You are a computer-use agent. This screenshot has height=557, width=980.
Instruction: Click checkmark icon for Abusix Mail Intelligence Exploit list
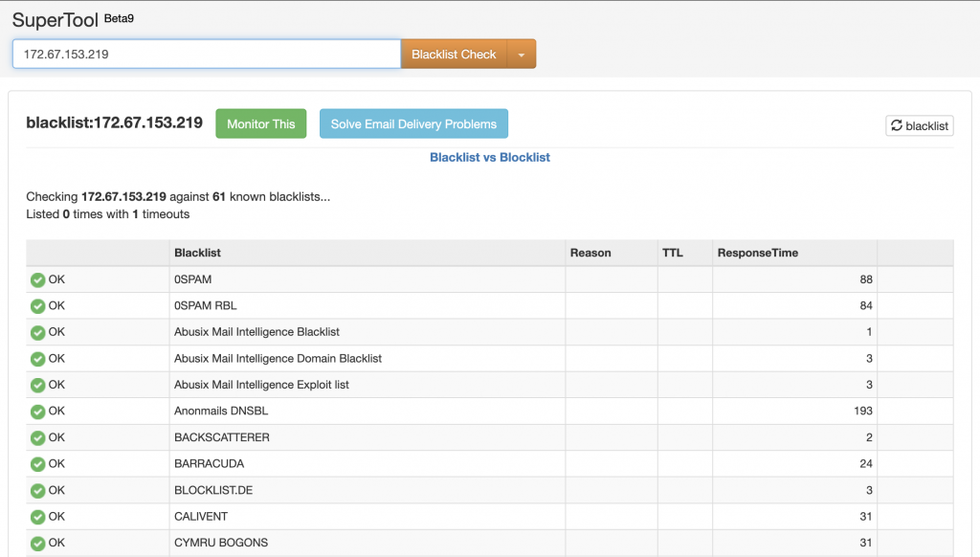click(x=37, y=385)
